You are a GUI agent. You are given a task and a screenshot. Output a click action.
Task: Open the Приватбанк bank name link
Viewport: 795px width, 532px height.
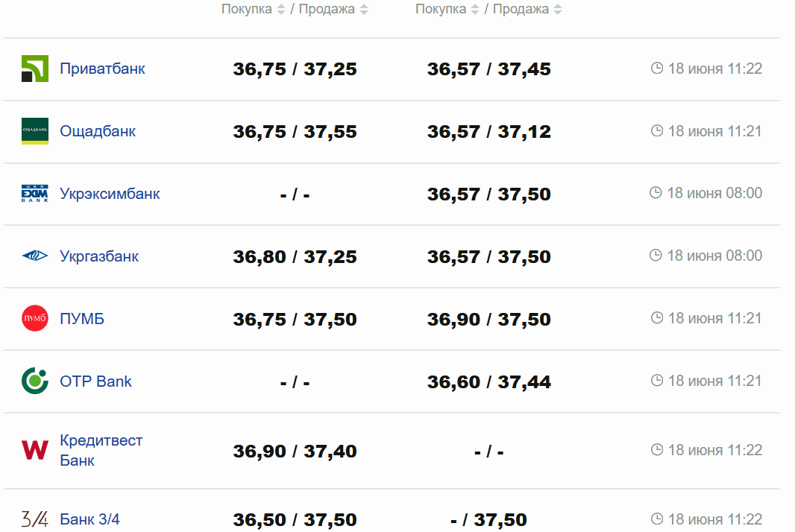tap(102, 69)
